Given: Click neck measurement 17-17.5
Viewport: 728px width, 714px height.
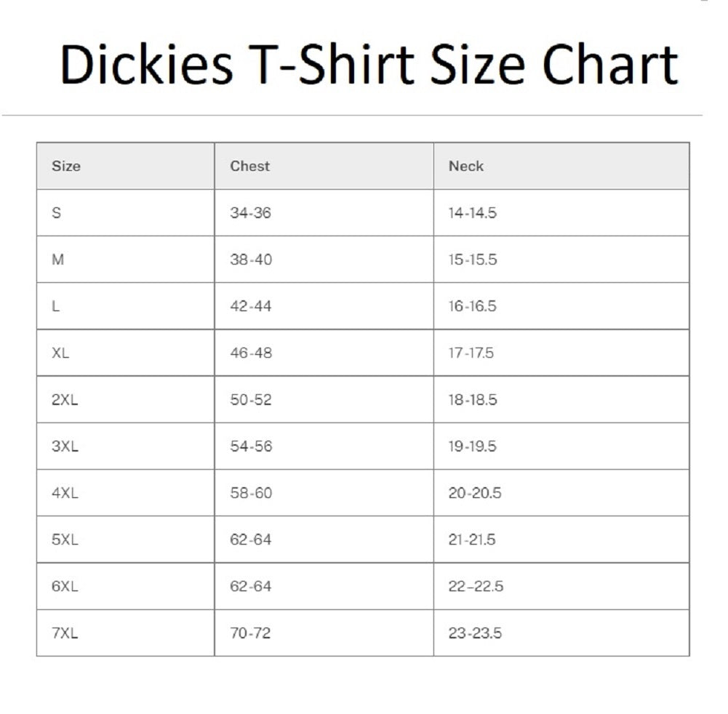Looking at the screenshot, I should 471,353.
